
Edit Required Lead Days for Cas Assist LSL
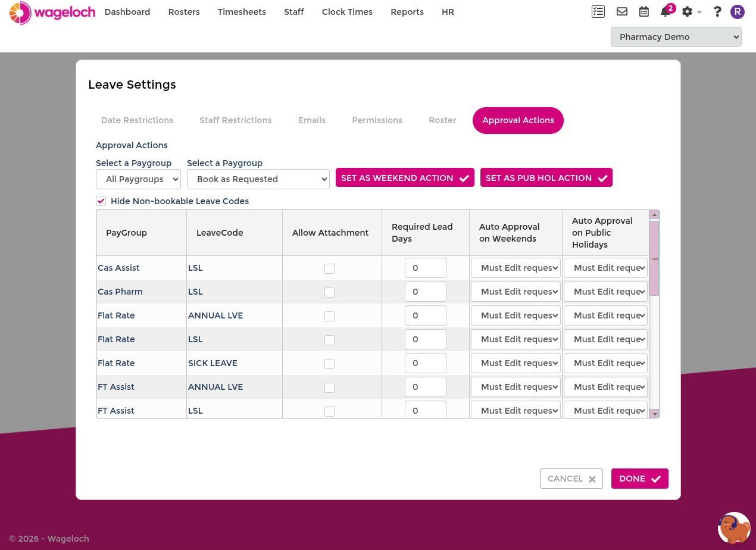426,268
